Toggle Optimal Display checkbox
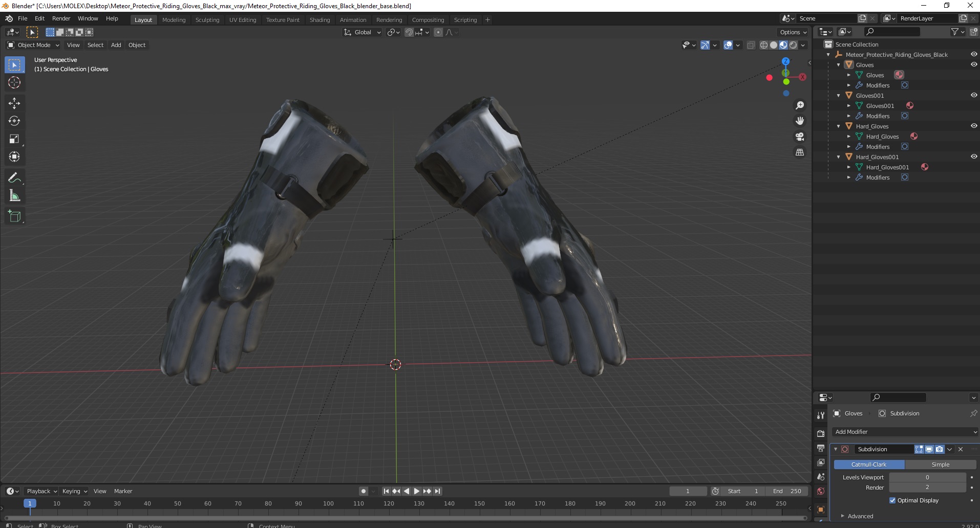 coord(892,500)
